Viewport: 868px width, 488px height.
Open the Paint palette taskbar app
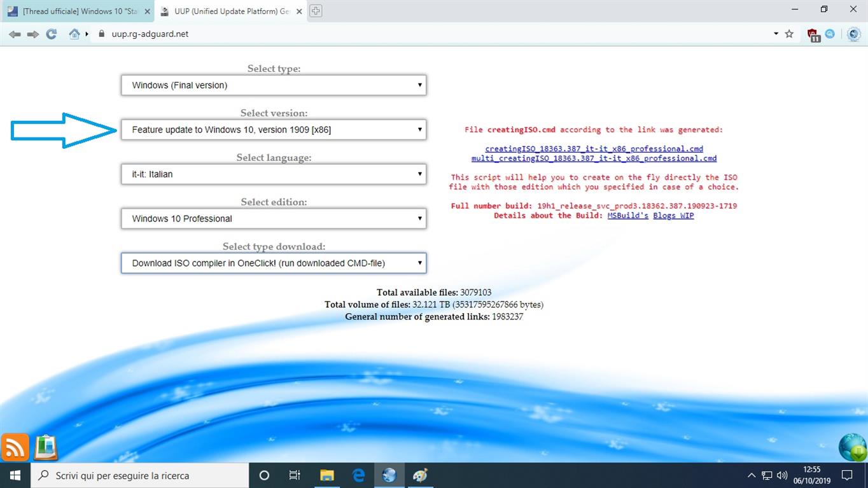click(420, 475)
